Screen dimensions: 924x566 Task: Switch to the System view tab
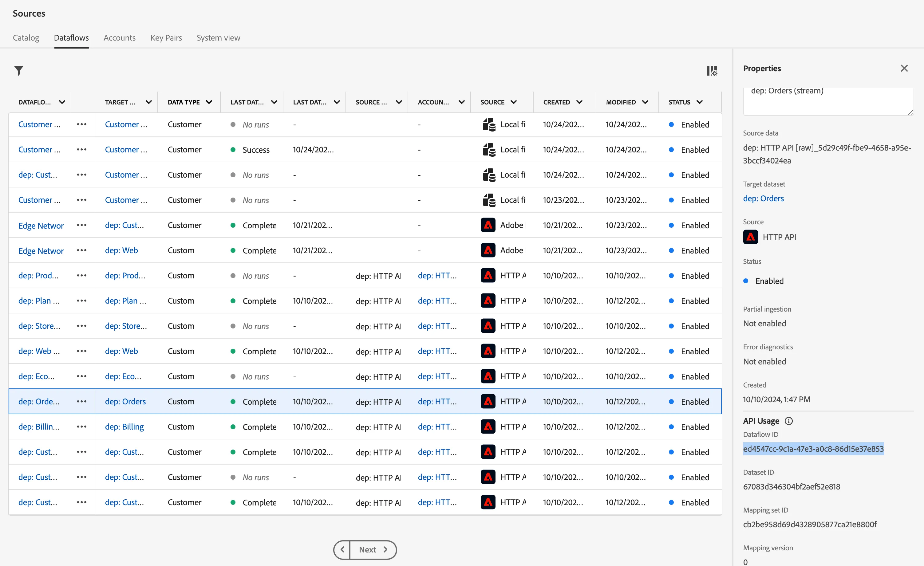[x=218, y=37]
